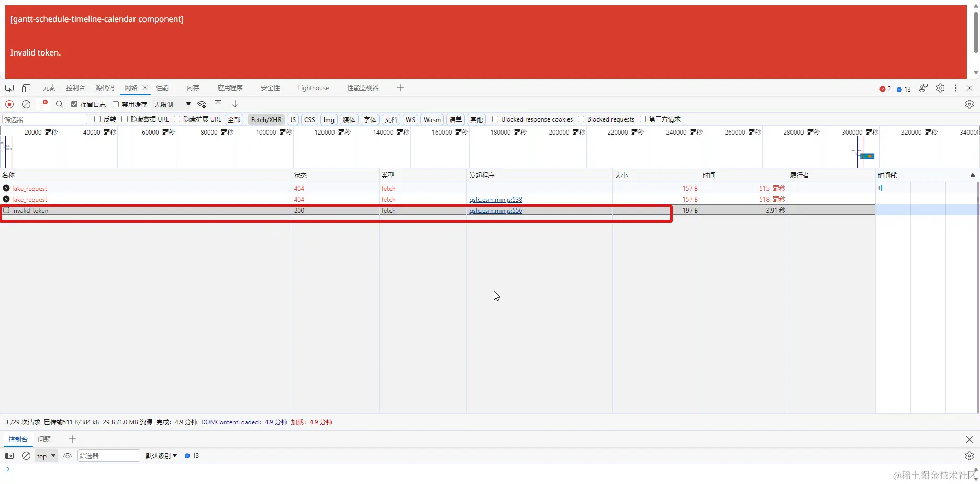
Task: Open the top JavaScript context dropdown
Action: pos(46,456)
